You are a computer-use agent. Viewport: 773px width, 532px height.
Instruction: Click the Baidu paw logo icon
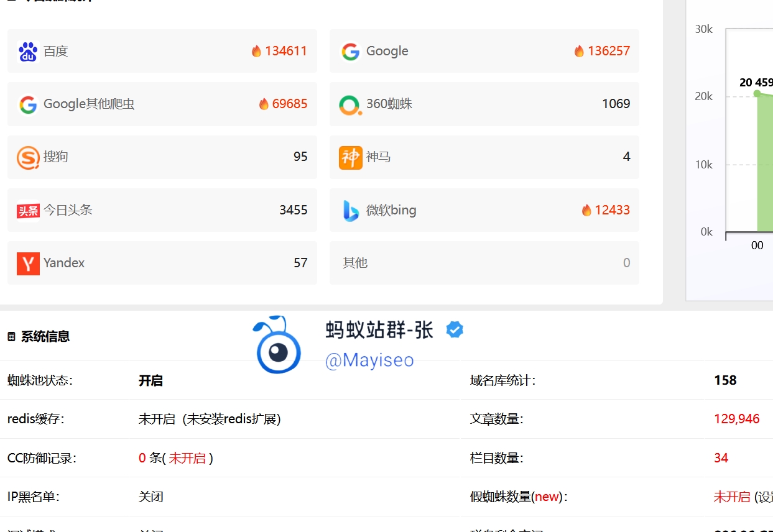[28, 52]
